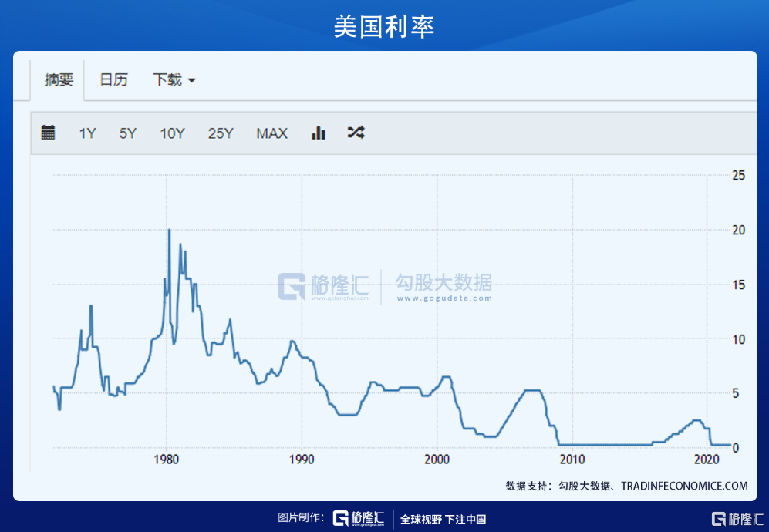Choose the 5Y time range
769x532 pixels.
(x=127, y=133)
